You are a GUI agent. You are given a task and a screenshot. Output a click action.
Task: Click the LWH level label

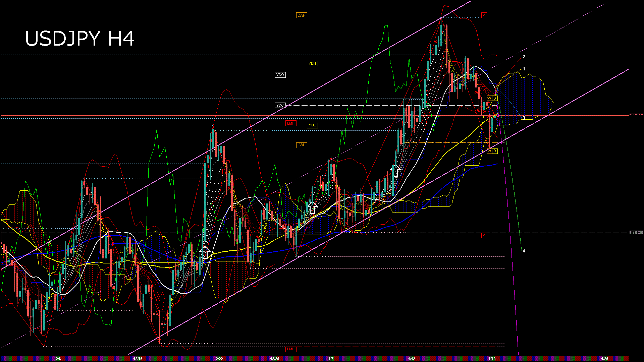click(301, 15)
